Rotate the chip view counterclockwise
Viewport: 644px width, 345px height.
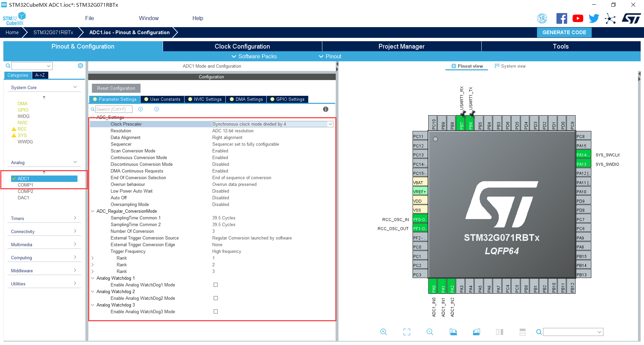[x=476, y=332]
